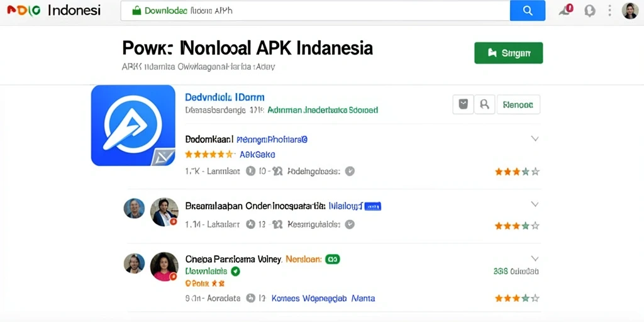The width and height of the screenshot is (644, 322).
Task: Click check circle after Ađeingdcasis
Action: [x=350, y=171]
